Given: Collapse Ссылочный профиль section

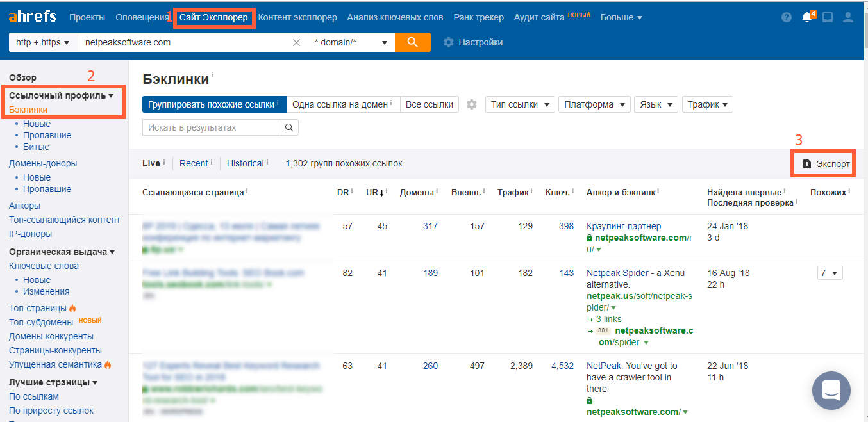Looking at the screenshot, I should (61, 95).
